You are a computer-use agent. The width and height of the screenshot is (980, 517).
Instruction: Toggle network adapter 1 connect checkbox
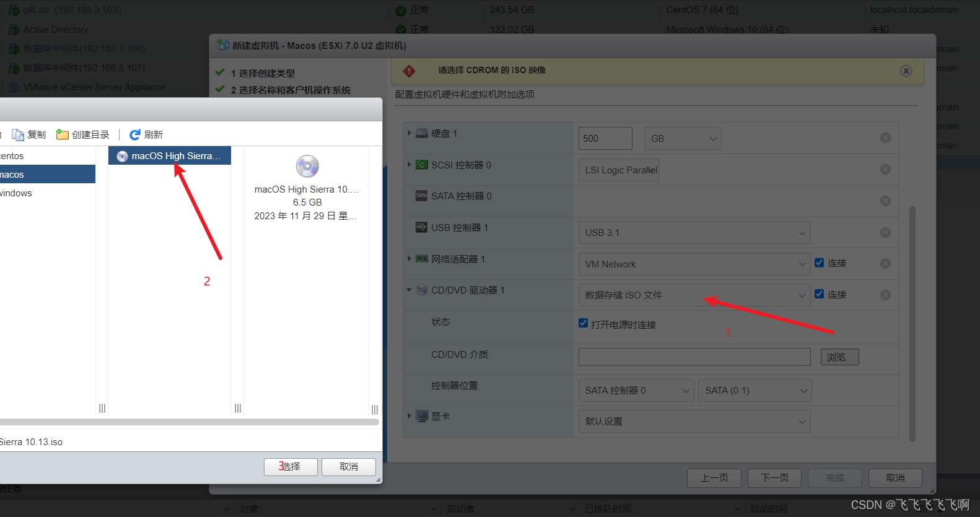click(819, 263)
